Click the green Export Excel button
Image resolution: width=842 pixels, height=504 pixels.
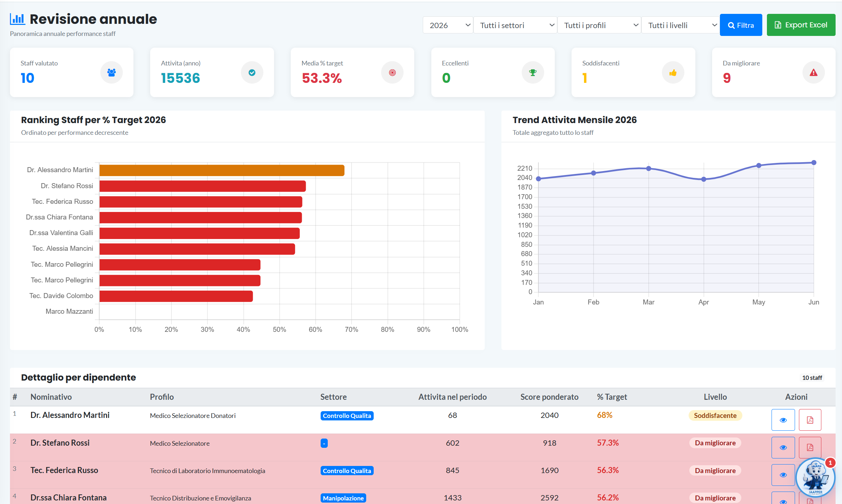[801, 25]
